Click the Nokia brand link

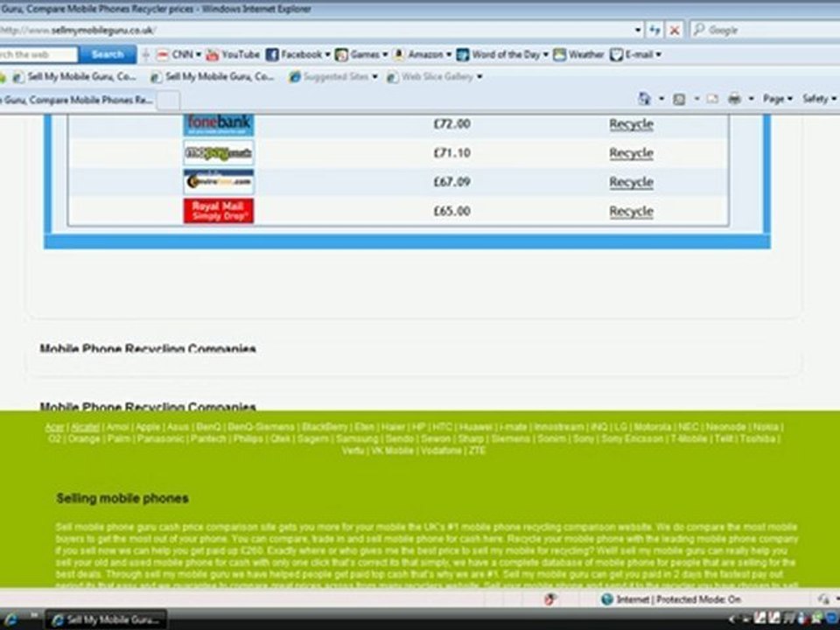(x=766, y=428)
